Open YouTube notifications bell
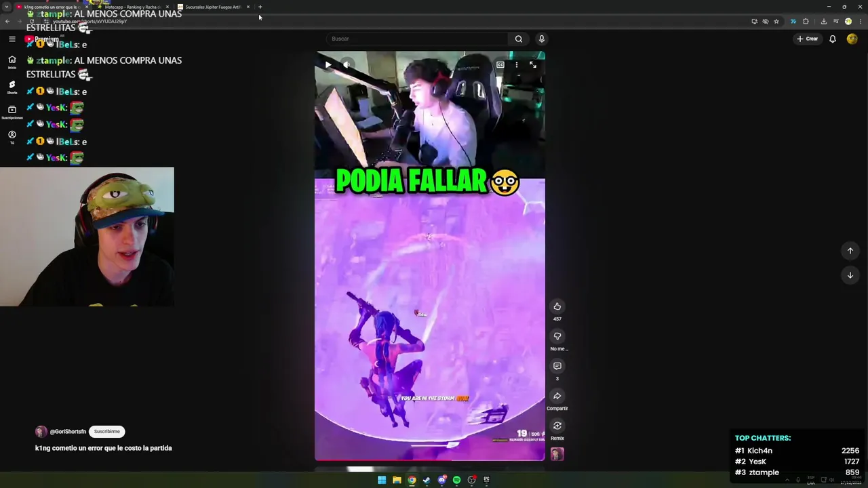 [x=833, y=39]
